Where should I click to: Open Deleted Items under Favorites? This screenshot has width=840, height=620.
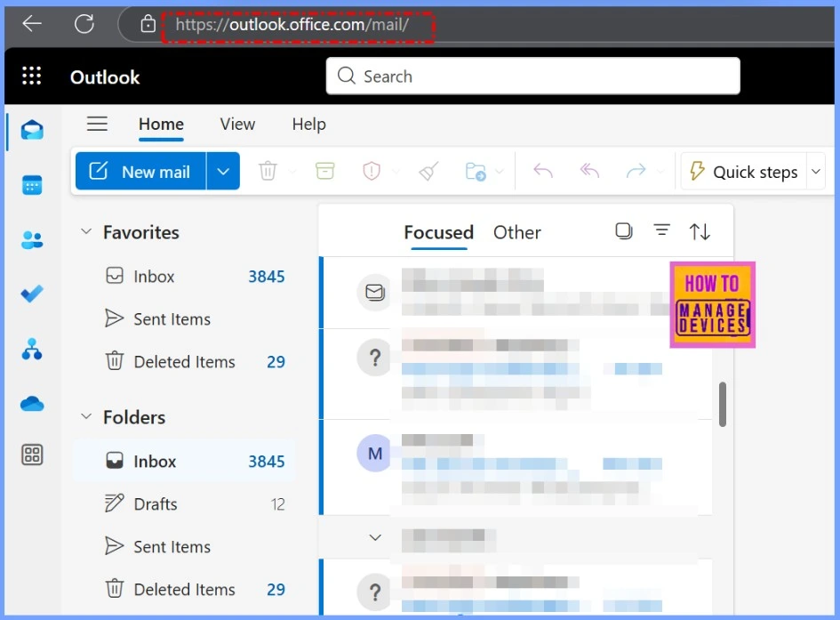point(184,362)
